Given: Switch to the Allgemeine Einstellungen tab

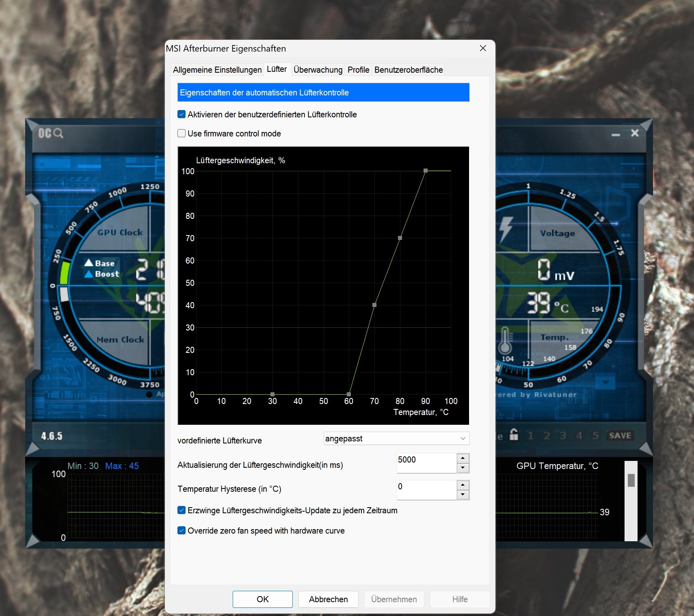Looking at the screenshot, I should (x=217, y=70).
